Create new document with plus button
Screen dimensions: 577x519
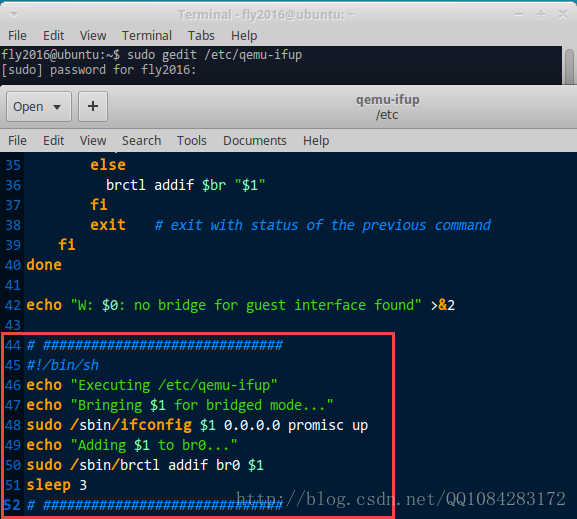[x=93, y=106]
